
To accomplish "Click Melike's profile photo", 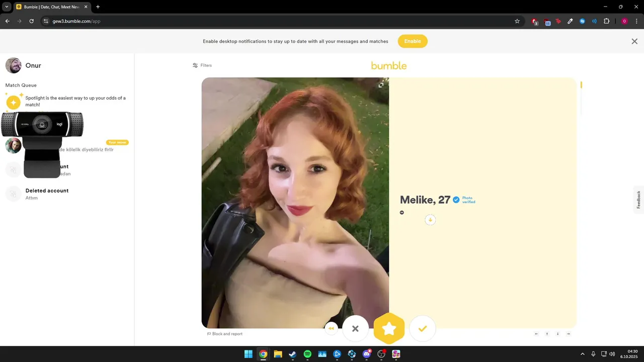I will point(295,203).
